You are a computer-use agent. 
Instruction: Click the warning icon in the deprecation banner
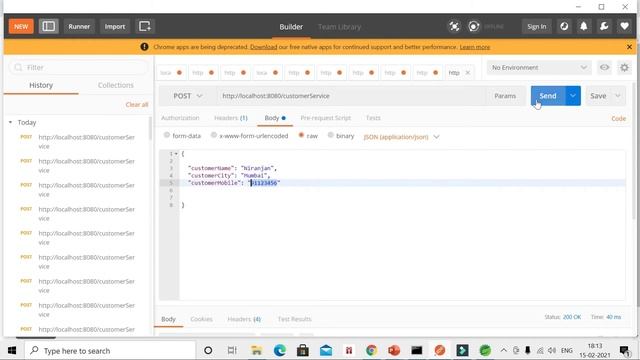[144, 47]
